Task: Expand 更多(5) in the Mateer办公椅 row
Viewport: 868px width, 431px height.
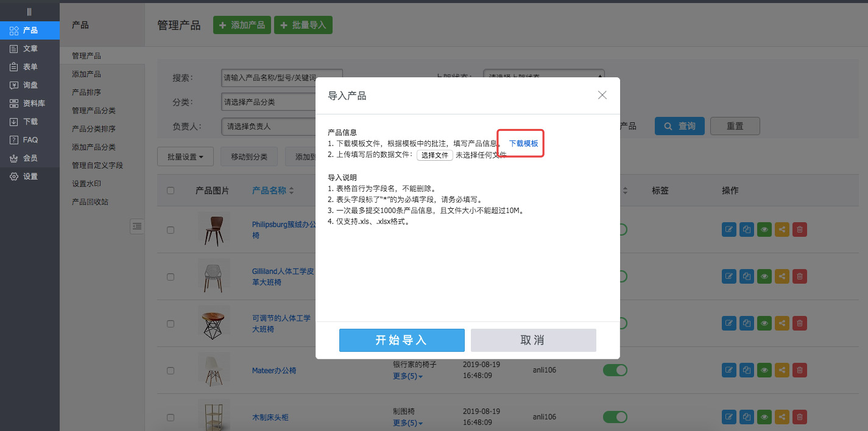Action: [x=408, y=376]
